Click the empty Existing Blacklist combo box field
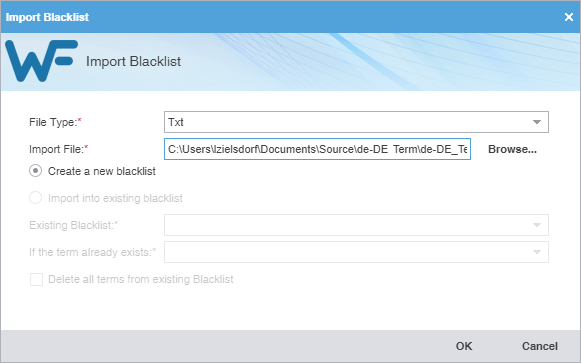This screenshot has height=363, width=581. (356, 225)
